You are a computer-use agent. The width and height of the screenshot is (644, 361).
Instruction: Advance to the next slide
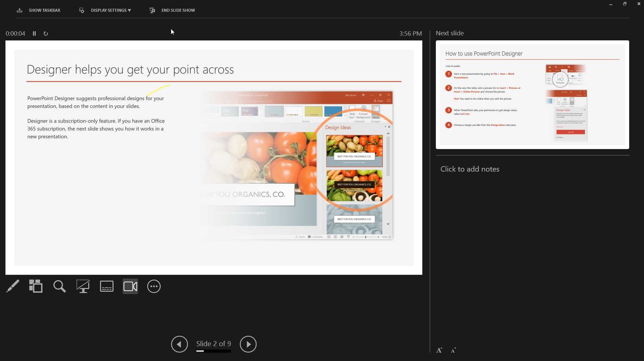coord(248,344)
